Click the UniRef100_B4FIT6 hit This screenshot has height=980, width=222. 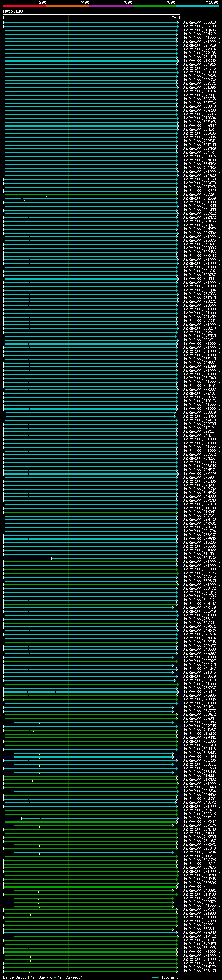199,68
